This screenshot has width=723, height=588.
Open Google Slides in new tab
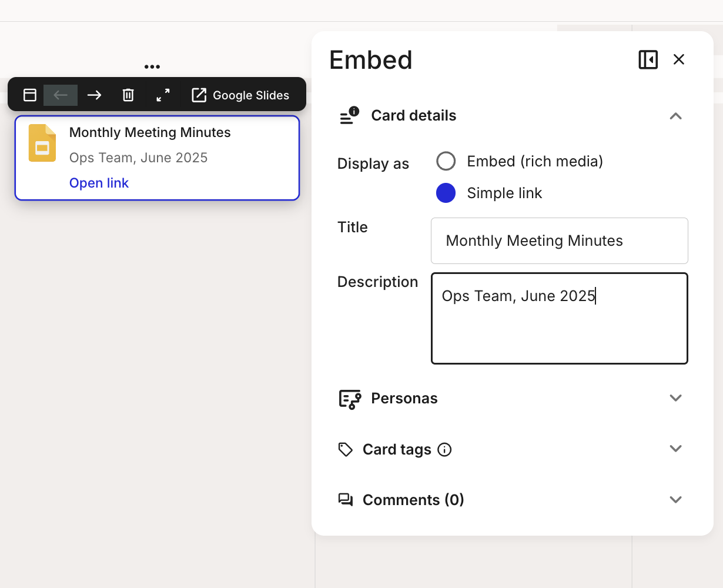point(240,95)
